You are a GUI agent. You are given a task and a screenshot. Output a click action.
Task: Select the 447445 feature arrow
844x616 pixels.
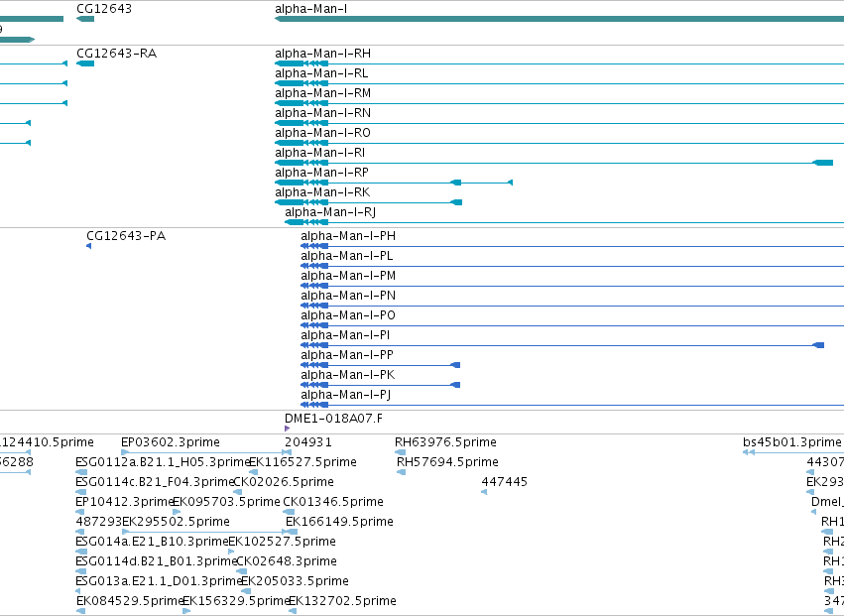tap(484, 492)
